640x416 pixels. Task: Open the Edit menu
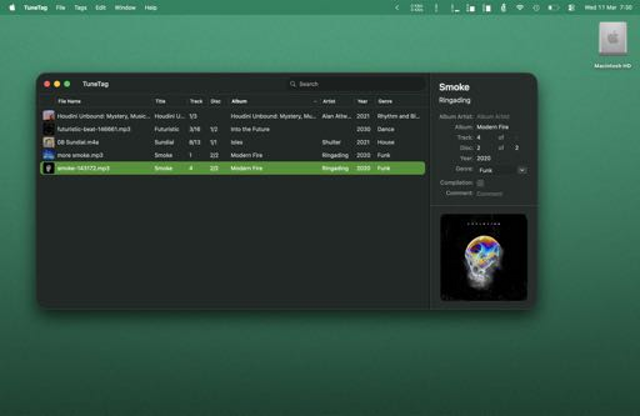click(x=100, y=7)
